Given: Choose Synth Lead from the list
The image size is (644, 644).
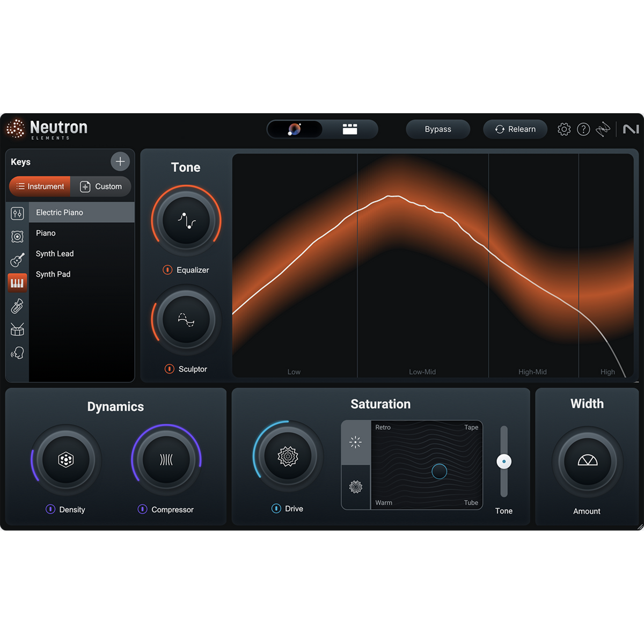Looking at the screenshot, I should pyautogui.click(x=82, y=253).
